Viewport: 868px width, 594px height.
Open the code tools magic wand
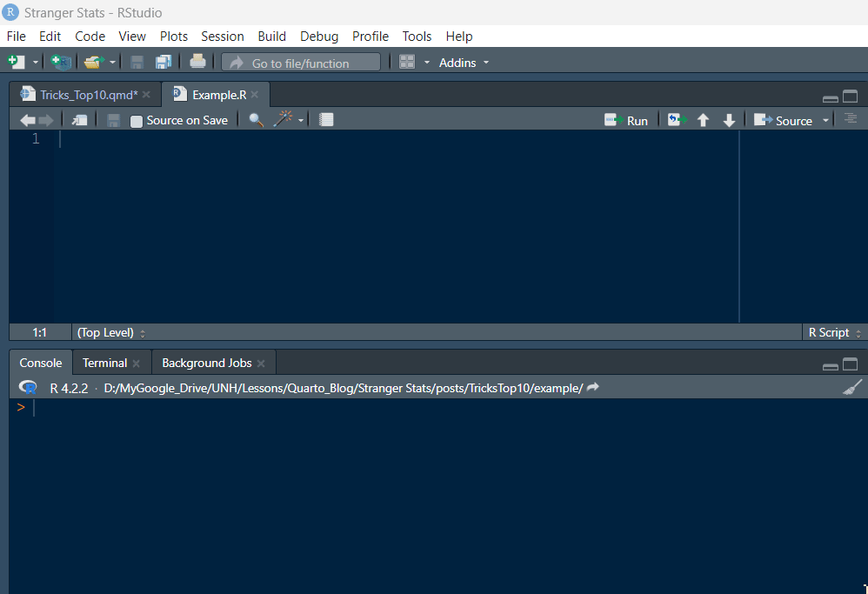click(x=283, y=119)
